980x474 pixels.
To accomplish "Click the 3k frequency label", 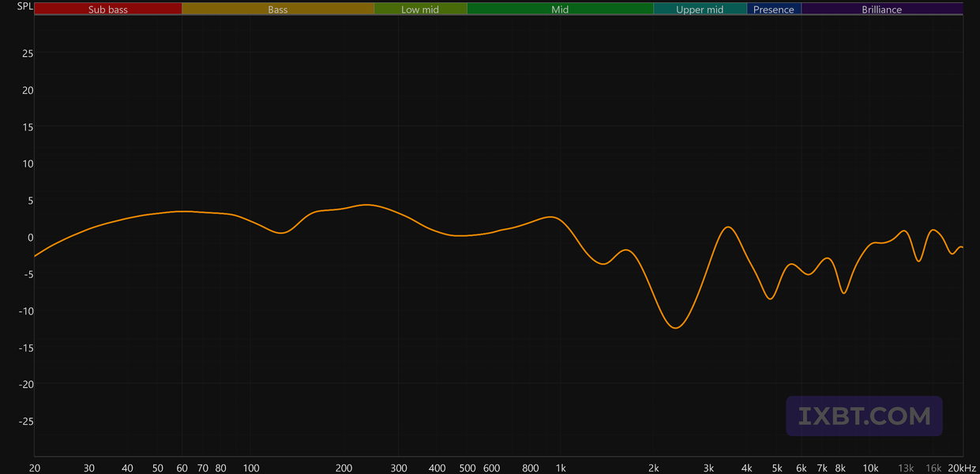I will coord(708,468).
